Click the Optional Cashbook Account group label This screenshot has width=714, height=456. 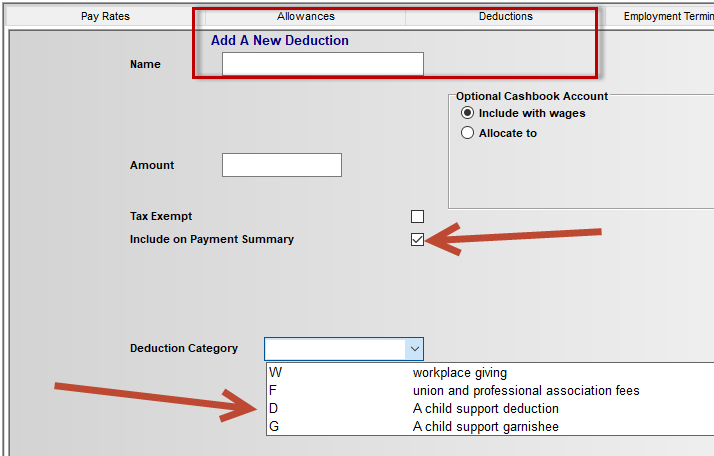[x=532, y=96]
